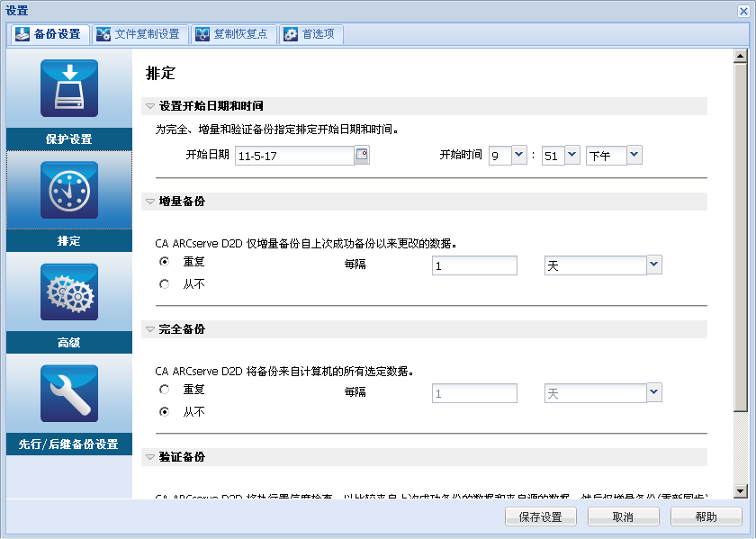Image resolution: width=756 pixels, height=539 pixels.
Task: Open the 先行/后继备份设置 wrench icon
Action: click(x=69, y=393)
